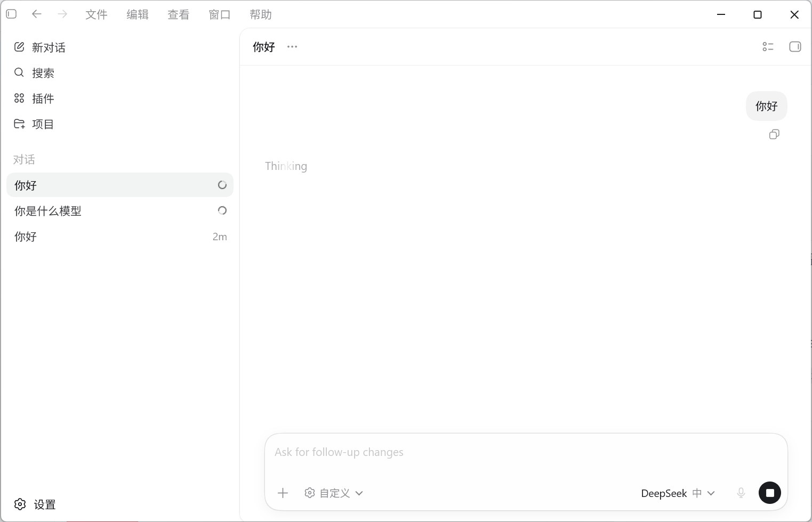Stop generation with the black stop button
This screenshot has height=522, width=812.
(770, 493)
